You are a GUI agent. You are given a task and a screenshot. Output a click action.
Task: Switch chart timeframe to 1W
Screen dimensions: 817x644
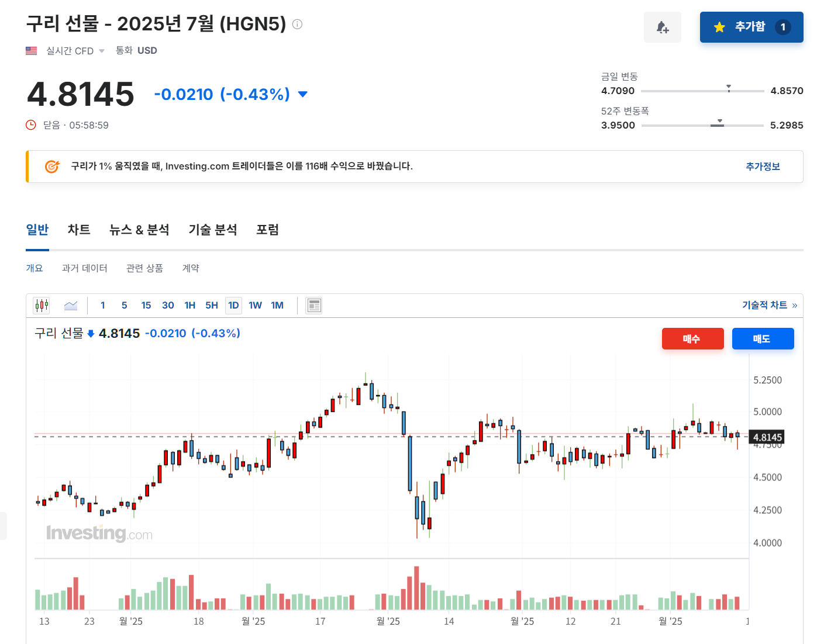pos(255,304)
